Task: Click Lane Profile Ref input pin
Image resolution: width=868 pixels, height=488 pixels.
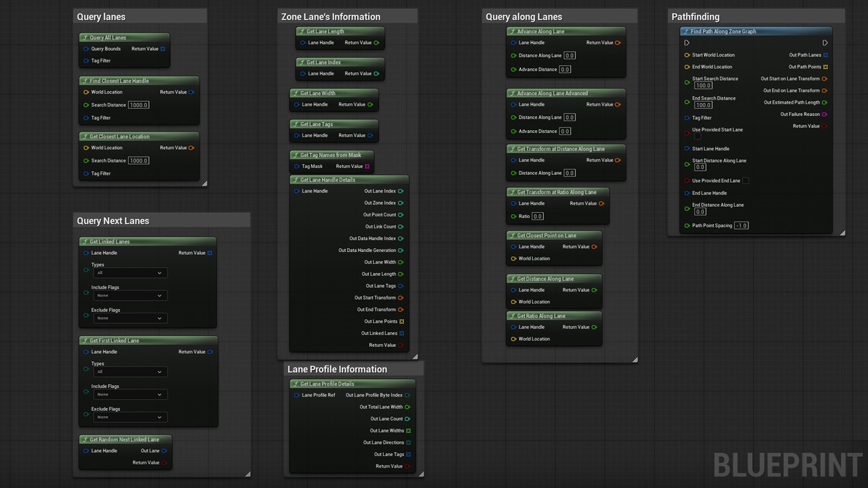Action: point(297,395)
